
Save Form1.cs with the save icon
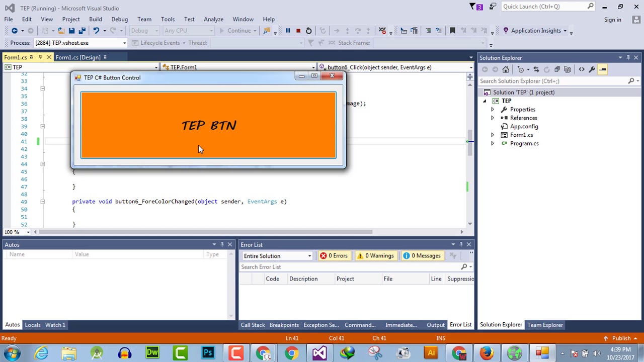(x=72, y=31)
